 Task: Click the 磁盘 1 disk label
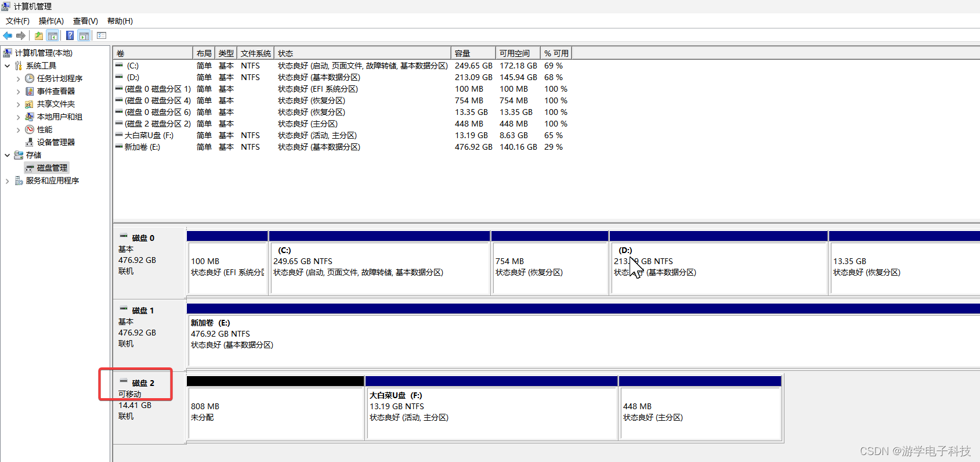click(143, 311)
